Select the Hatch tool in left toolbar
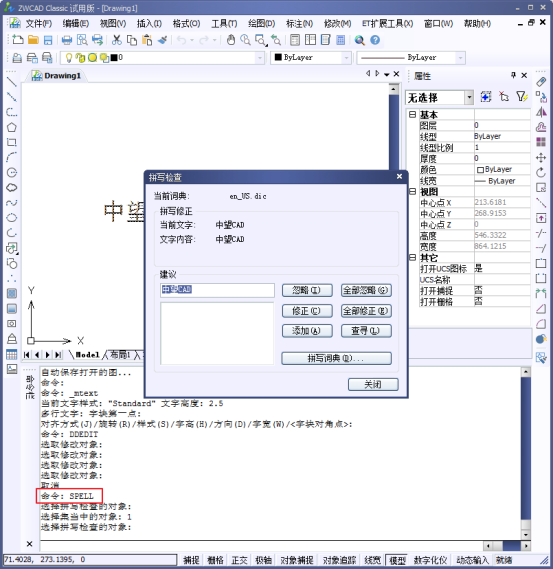The height and width of the screenshot is (569, 553). [12, 293]
